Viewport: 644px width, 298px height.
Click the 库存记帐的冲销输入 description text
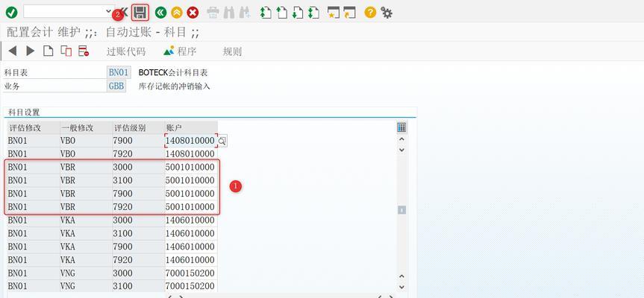point(174,86)
